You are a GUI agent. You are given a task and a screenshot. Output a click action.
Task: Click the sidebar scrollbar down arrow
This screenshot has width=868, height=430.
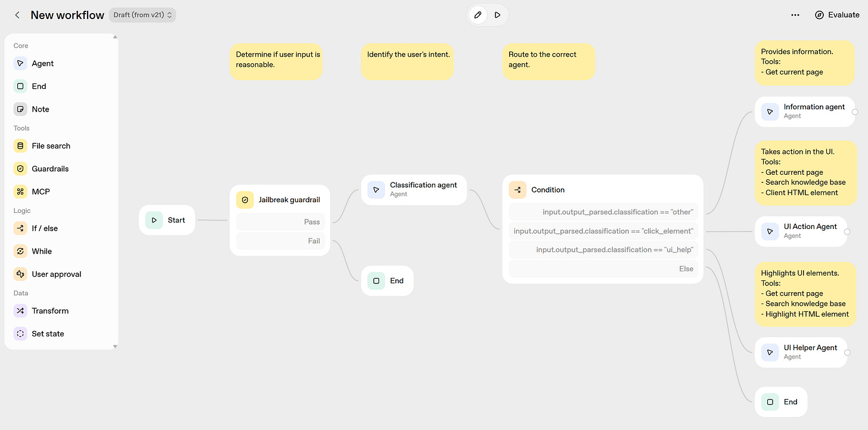pyautogui.click(x=114, y=346)
